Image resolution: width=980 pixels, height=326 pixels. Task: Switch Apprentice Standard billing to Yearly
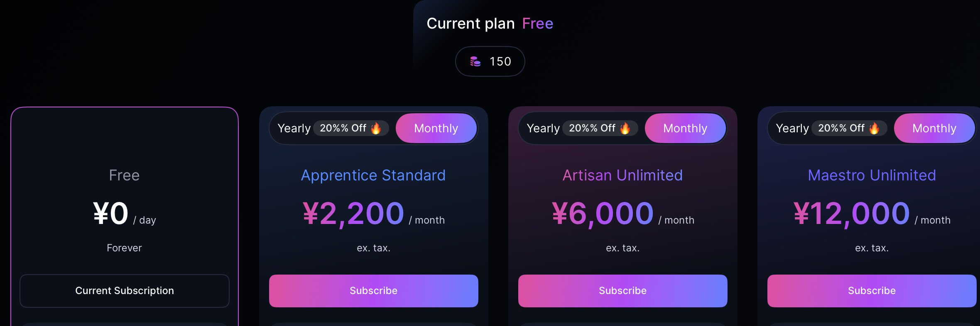click(x=294, y=128)
